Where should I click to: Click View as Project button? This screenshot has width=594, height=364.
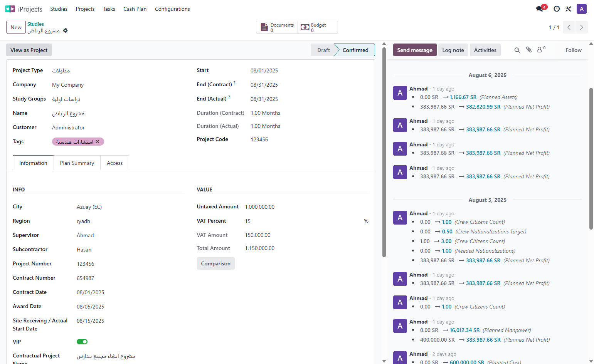pos(29,50)
